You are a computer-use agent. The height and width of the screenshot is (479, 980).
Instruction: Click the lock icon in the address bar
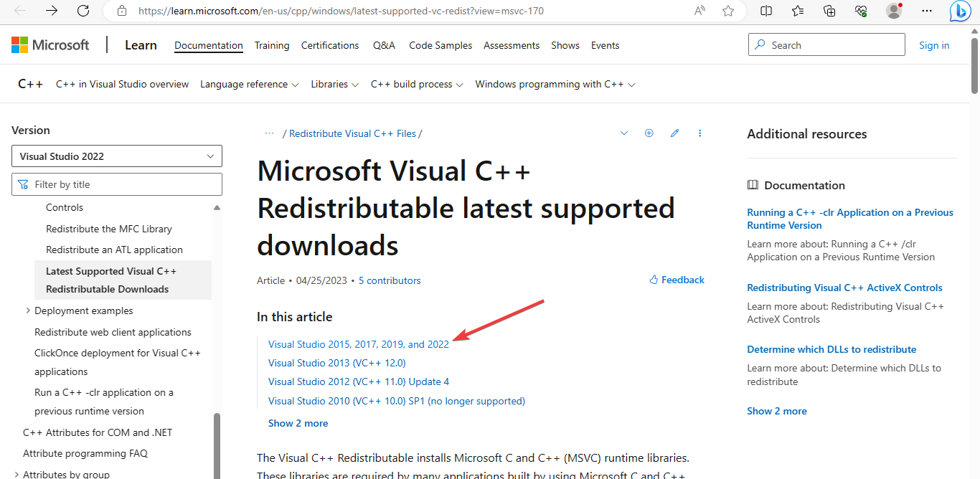point(122,11)
